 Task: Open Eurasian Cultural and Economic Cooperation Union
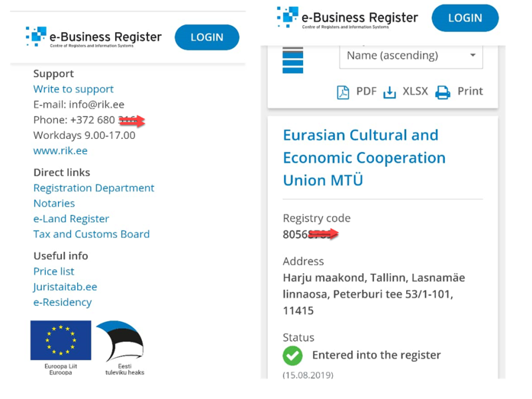[x=364, y=158]
